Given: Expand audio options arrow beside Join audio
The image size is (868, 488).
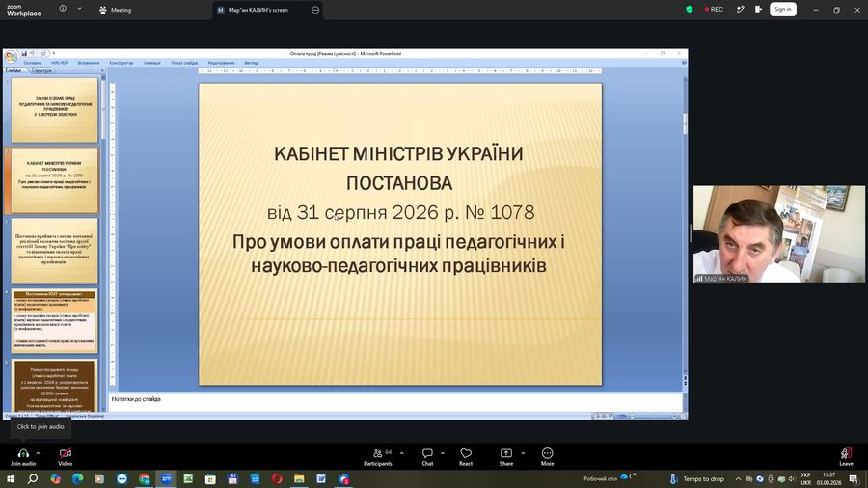Looking at the screenshot, I should point(38,453).
